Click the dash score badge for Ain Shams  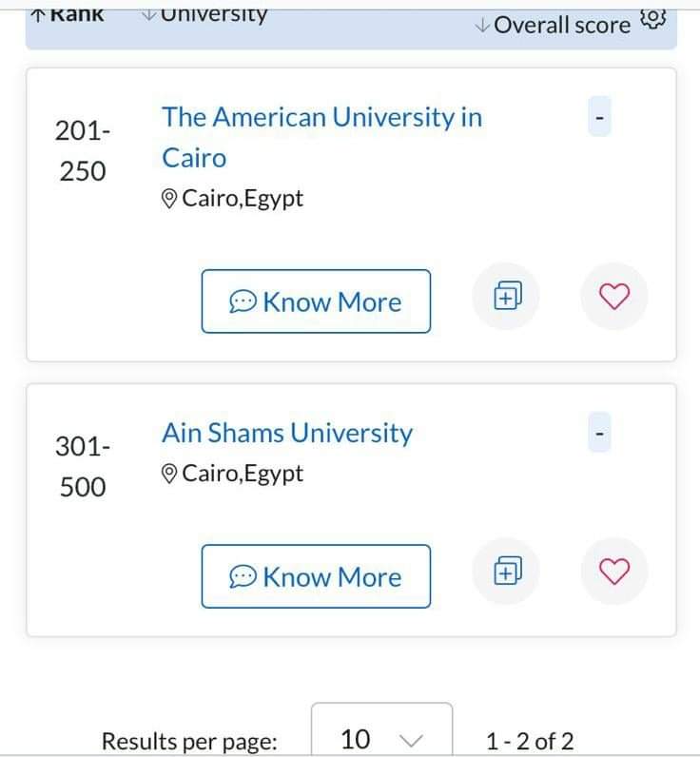599,434
